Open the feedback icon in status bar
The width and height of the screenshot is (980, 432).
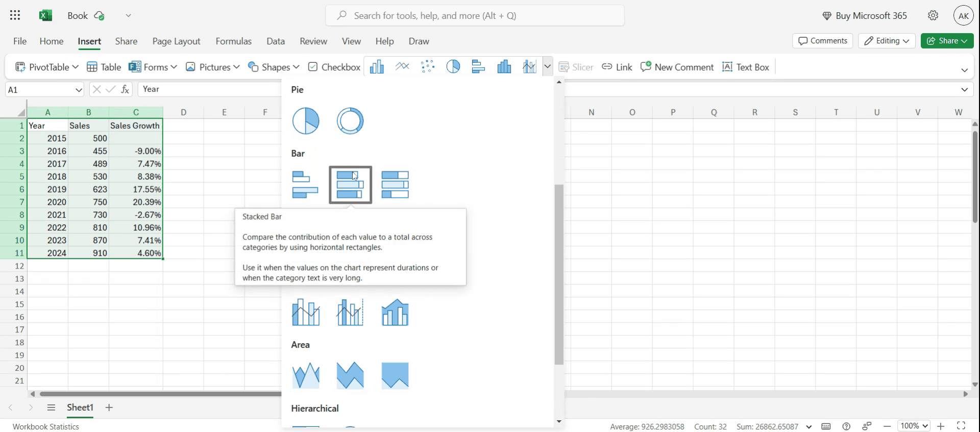click(867, 426)
